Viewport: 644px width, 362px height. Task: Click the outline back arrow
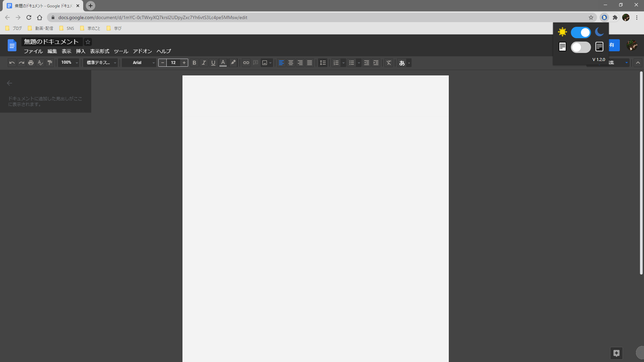coord(9,83)
